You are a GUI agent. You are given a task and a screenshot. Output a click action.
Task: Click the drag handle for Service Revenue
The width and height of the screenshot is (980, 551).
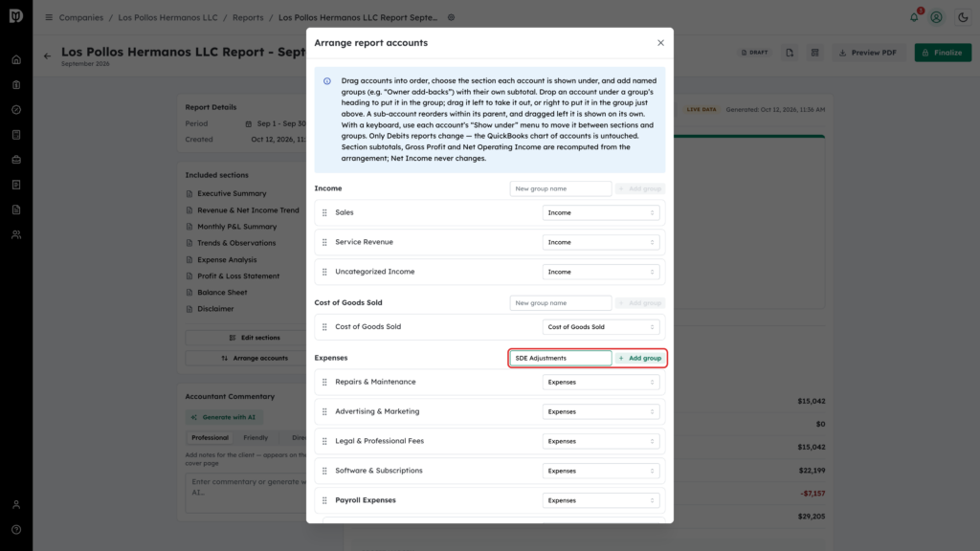pyautogui.click(x=324, y=242)
